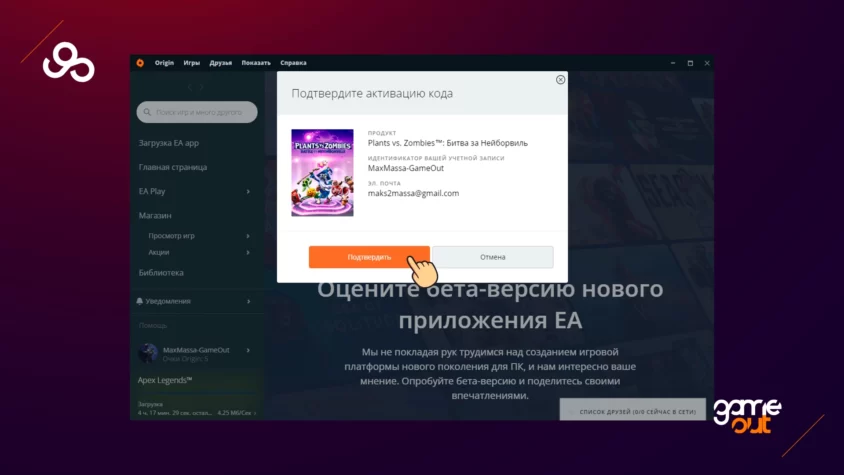This screenshot has height=475, width=844.
Task: Open the friends list bar
Action: click(x=632, y=409)
